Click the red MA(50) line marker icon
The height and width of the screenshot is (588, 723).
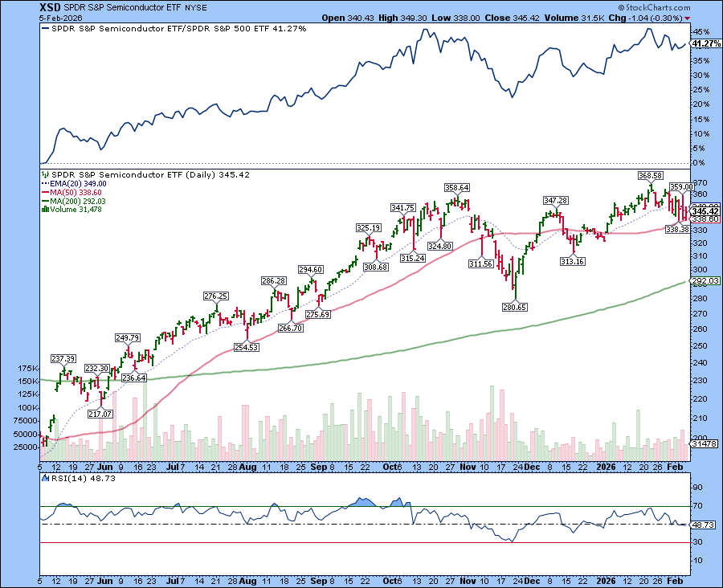(x=46, y=190)
